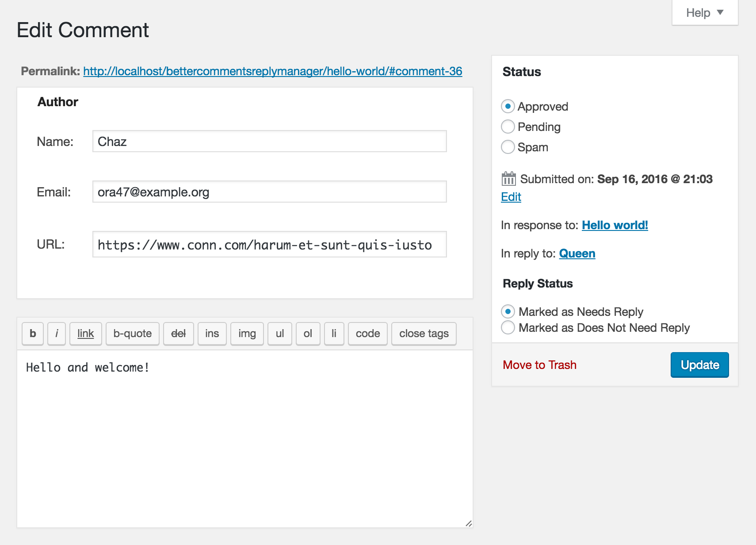Click inside the comment content textarea
This screenshot has width=756, height=545.
[245, 439]
